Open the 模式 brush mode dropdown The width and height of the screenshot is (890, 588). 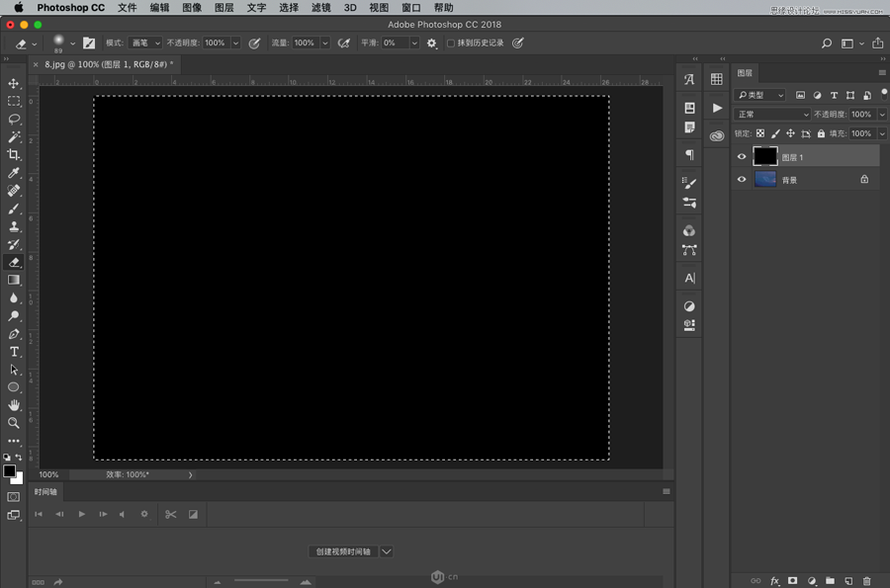144,43
